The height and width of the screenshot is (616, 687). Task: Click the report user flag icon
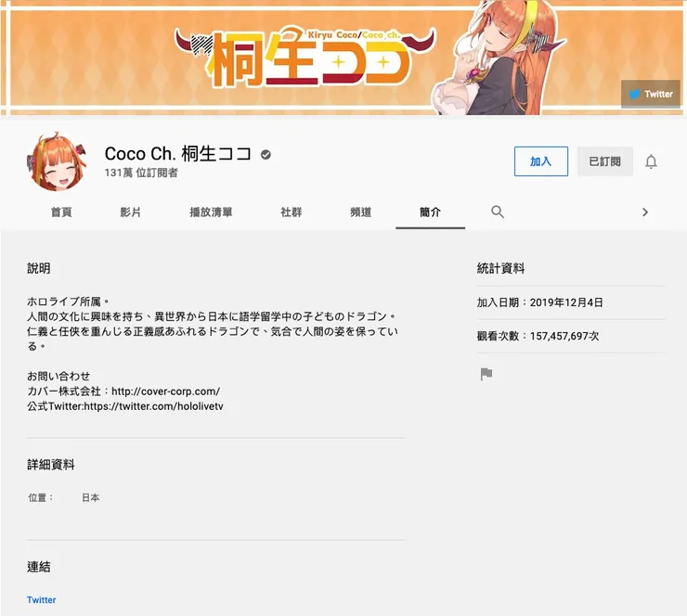(486, 374)
